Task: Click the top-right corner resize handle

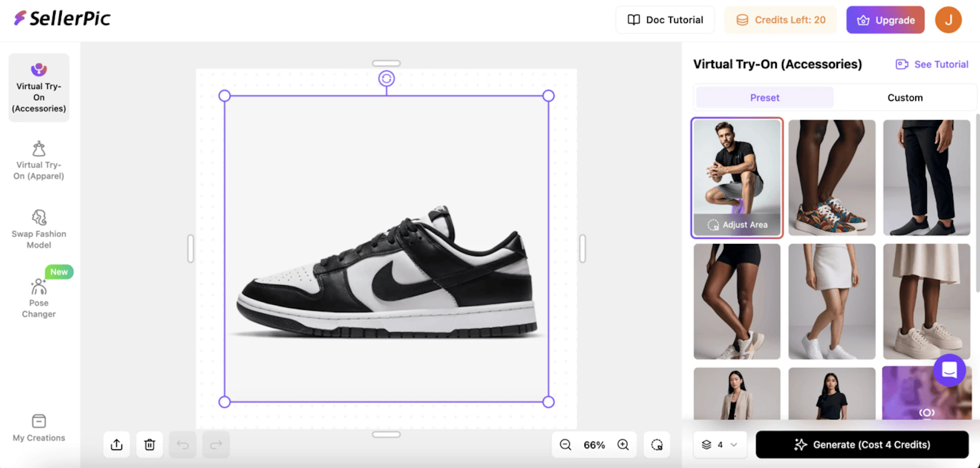Action: [x=549, y=96]
